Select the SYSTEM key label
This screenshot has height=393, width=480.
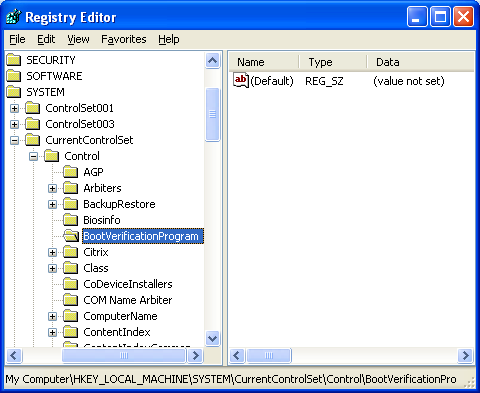pyautogui.click(x=45, y=92)
